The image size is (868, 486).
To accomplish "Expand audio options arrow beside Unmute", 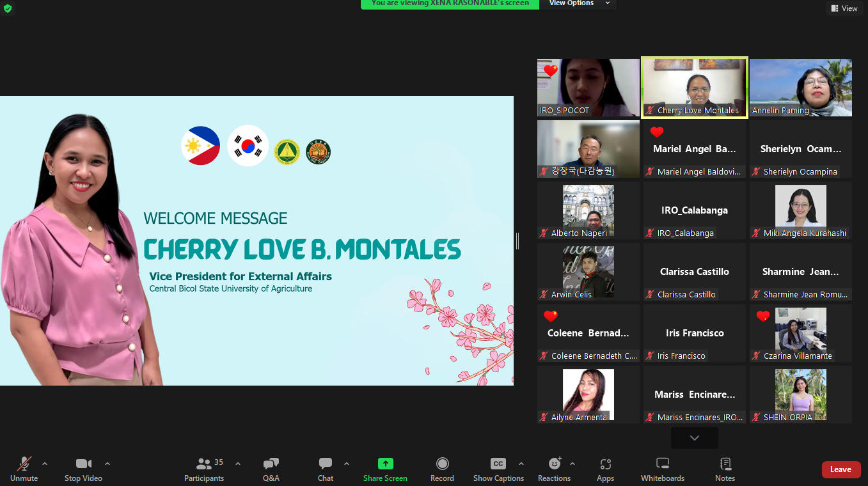I will (45, 464).
